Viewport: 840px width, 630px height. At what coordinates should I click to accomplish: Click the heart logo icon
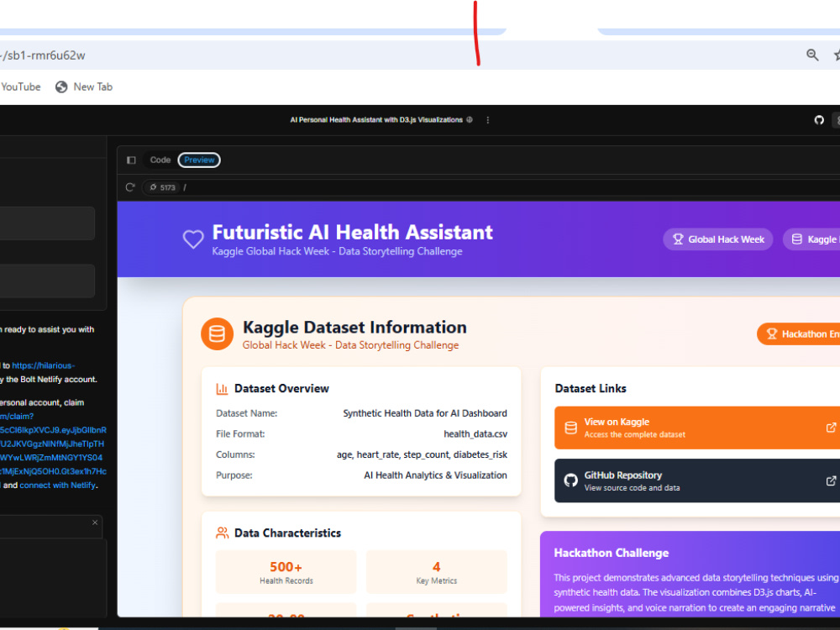[x=193, y=239]
